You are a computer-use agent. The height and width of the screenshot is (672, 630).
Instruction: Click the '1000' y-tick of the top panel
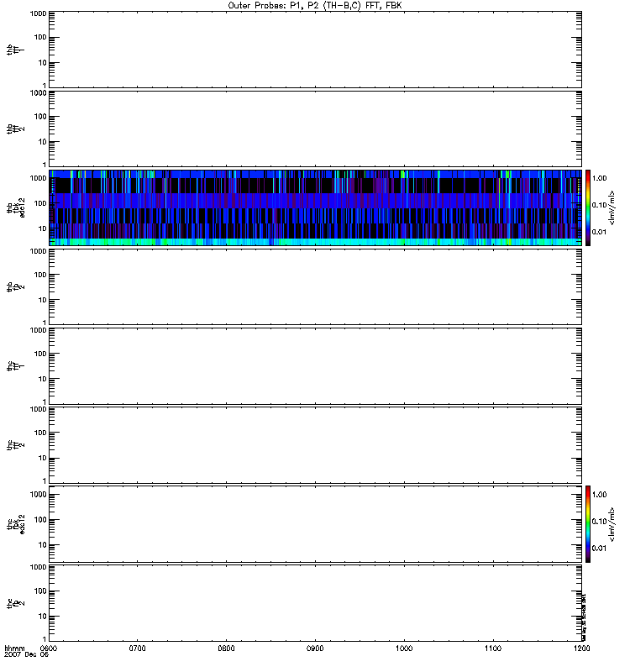pyautogui.click(x=38, y=13)
